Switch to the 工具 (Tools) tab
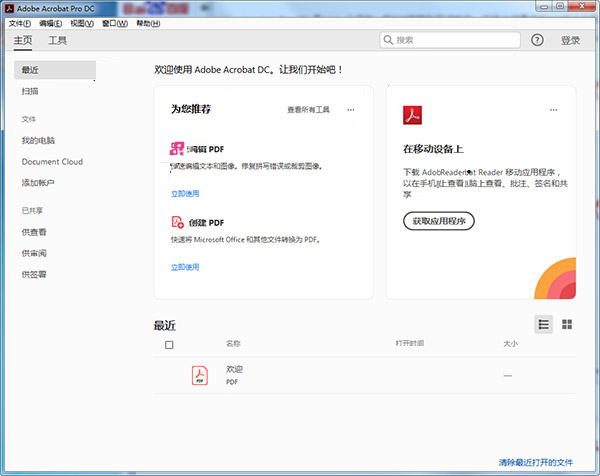 57,40
